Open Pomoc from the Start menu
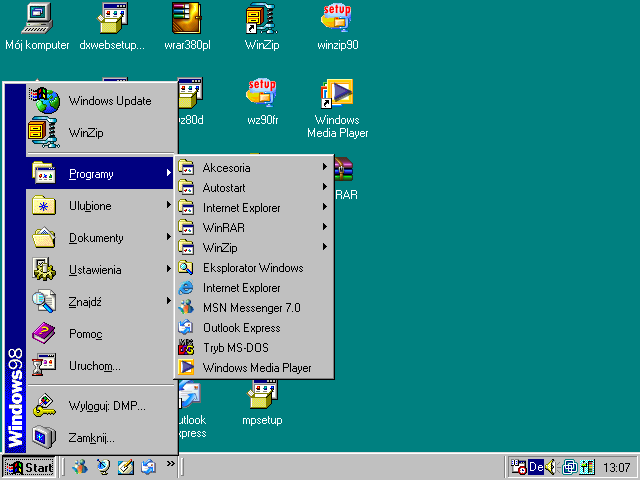 coord(102,333)
